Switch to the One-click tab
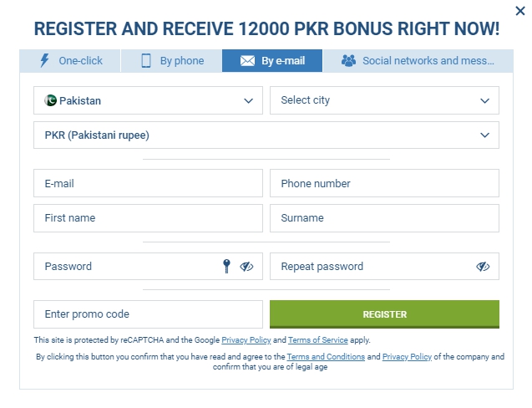This screenshot has height=408, width=532. pyautogui.click(x=70, y=61)
